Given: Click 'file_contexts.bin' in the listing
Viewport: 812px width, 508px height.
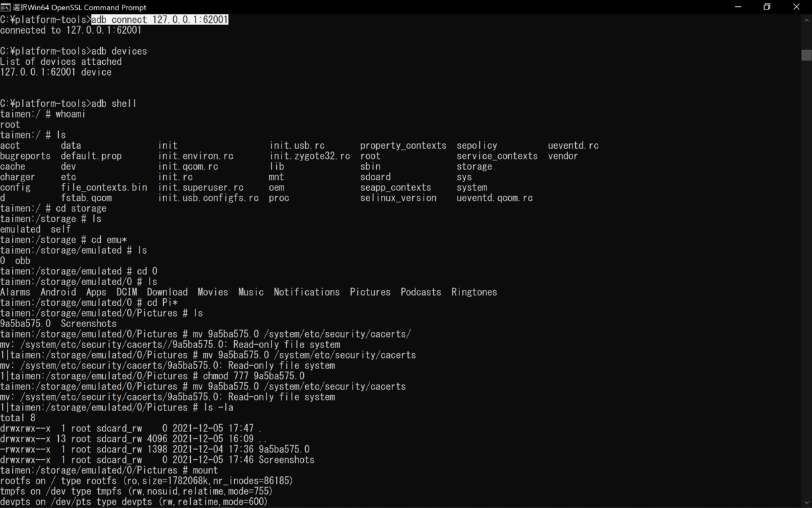Looking at the screenshot, I should tap(104, 188).
